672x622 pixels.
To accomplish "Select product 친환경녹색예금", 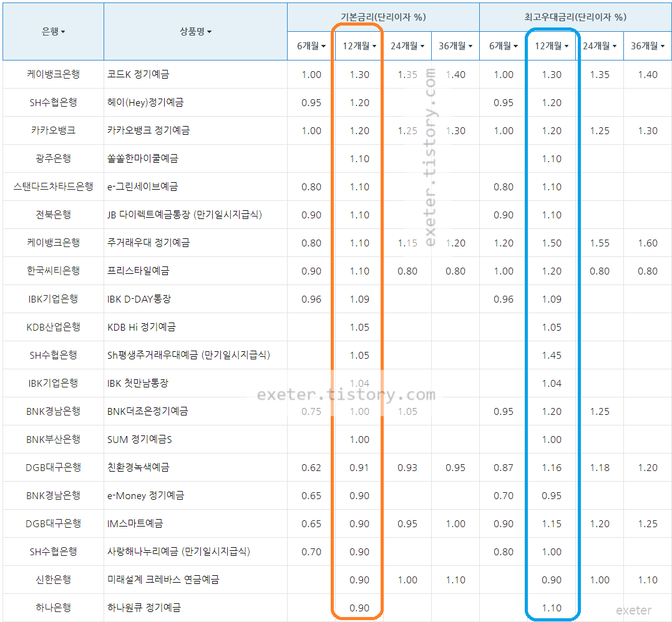I will tap(138, 467).
